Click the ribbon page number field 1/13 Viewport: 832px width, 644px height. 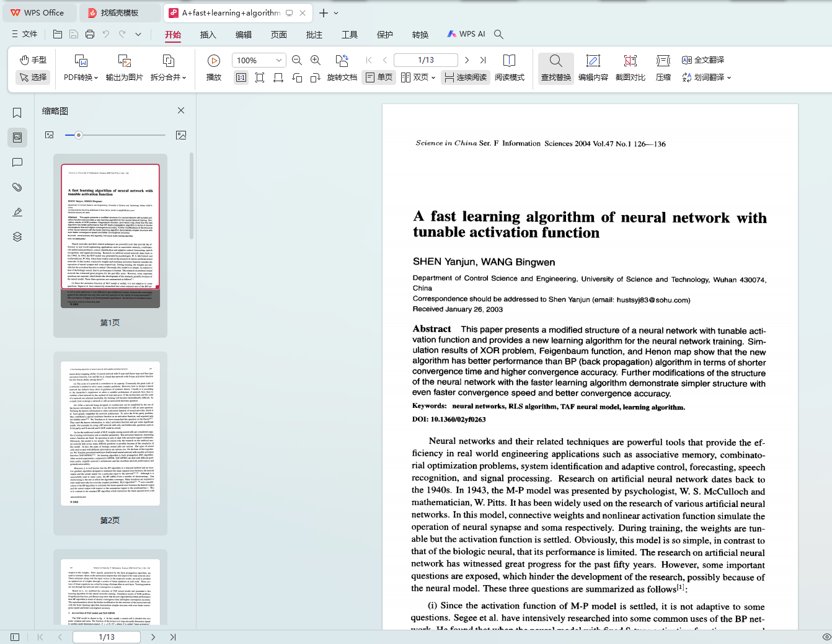426,60
